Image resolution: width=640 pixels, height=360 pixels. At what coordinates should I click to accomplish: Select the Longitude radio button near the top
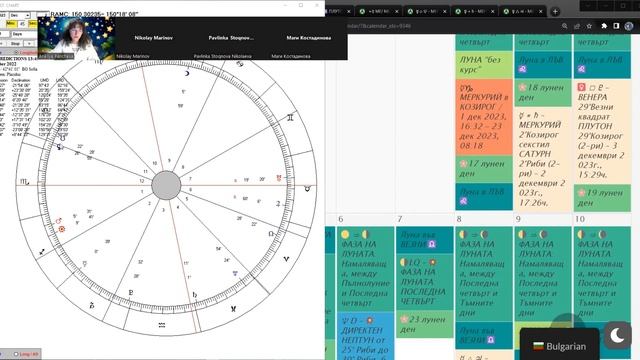[x=16, y=53]
